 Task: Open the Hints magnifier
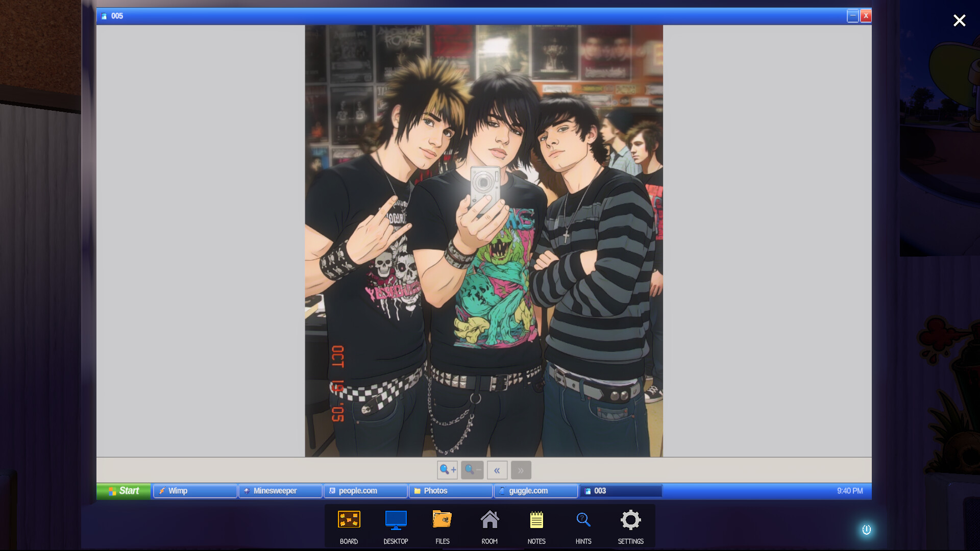pyautogui.click(x=583, y=527)
